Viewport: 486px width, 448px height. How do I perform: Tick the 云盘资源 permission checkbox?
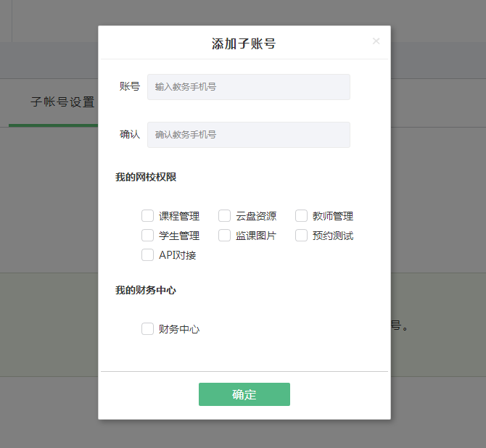pyautogui.click(x=225, y=216)
